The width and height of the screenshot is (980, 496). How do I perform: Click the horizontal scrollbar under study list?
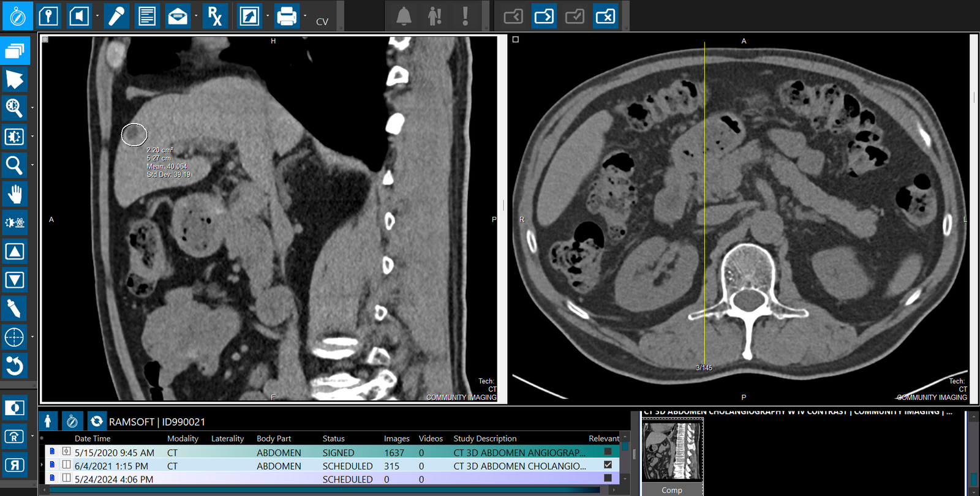coord(325,490)
